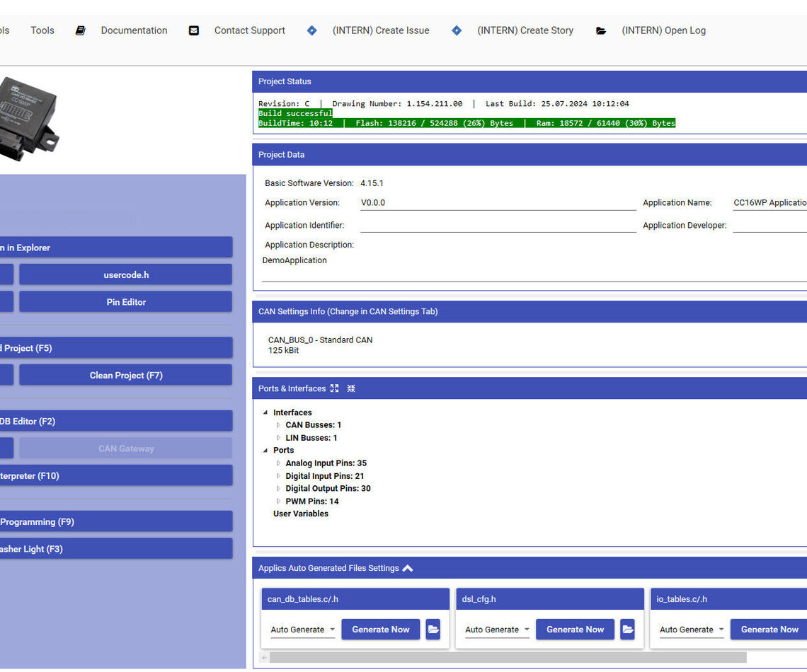
Task: Open Auto Generate dropdown for dsl_cfg.h
Action: coord(498,630)
